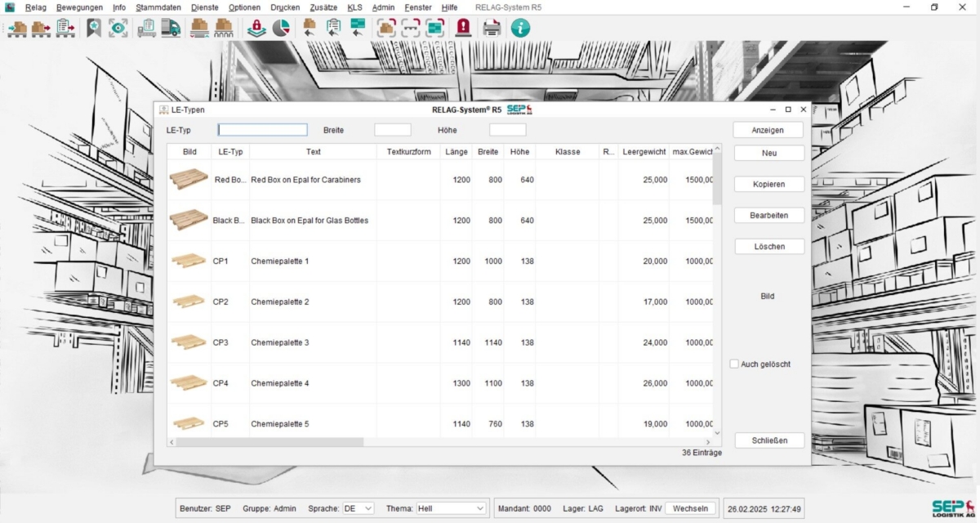This screenshot has width=980, height=523.
Task: Click the printer icon in toolbar
Action: pyautogui.click(x=492, y=28)
